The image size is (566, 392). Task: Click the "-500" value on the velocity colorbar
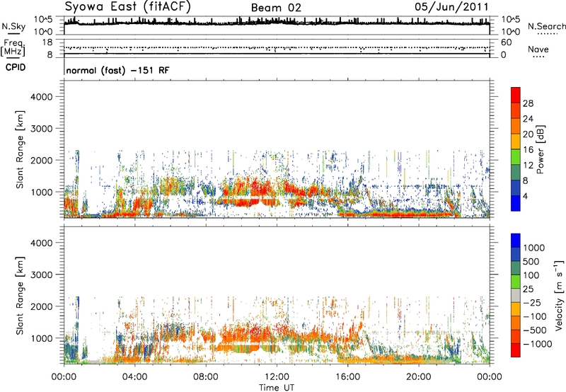(535, 330)
